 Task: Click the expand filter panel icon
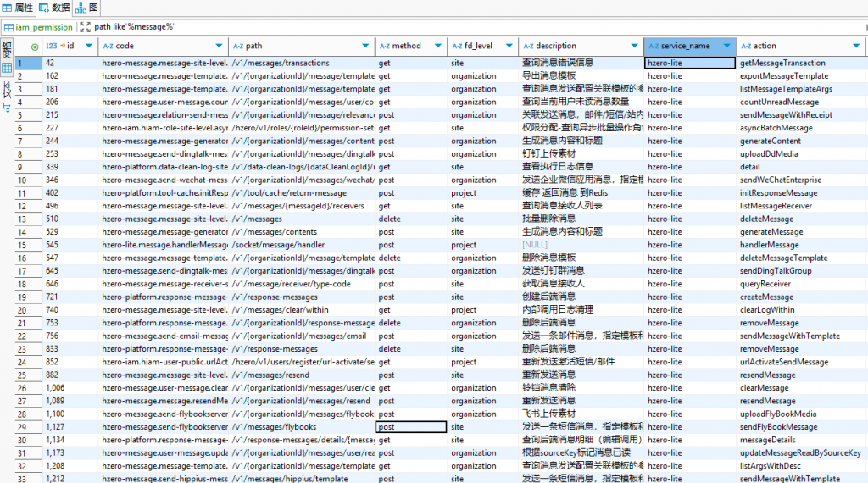(x=85, y=27)
